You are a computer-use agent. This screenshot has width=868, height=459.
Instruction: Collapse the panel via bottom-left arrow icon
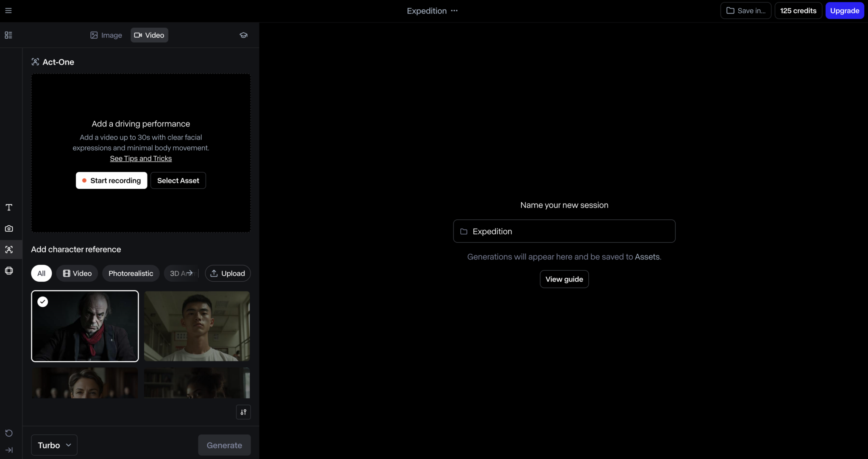8,450
